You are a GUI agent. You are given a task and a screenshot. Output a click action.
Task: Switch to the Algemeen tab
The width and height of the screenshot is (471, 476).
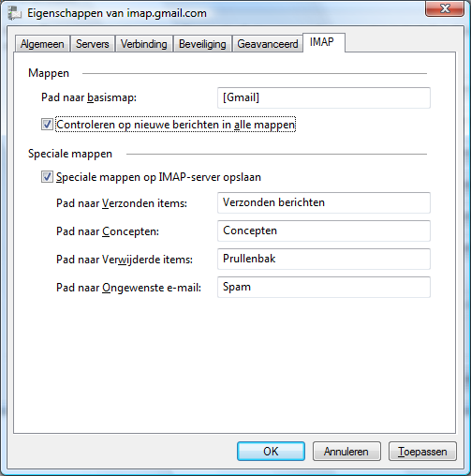pos(42,44)
